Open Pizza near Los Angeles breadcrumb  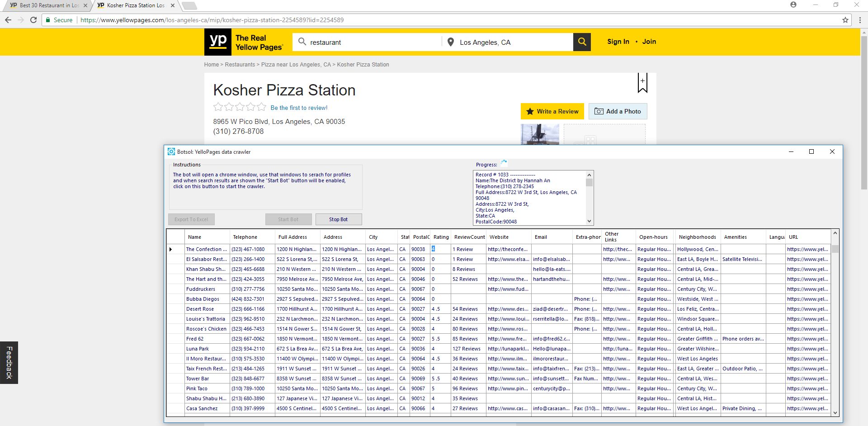(x=296, y=65)
